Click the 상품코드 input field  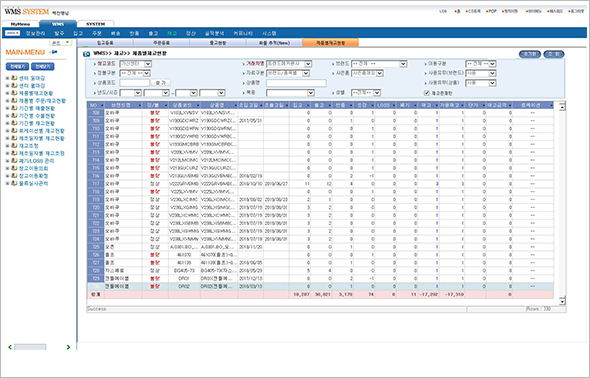click(x=135, y=83)
